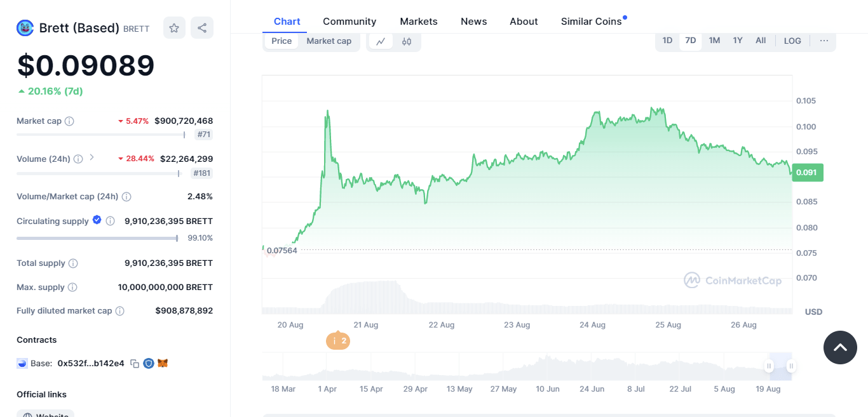868x417 pixels.
Task: Click the 5.47% market cap change
Action: (133, 121)
